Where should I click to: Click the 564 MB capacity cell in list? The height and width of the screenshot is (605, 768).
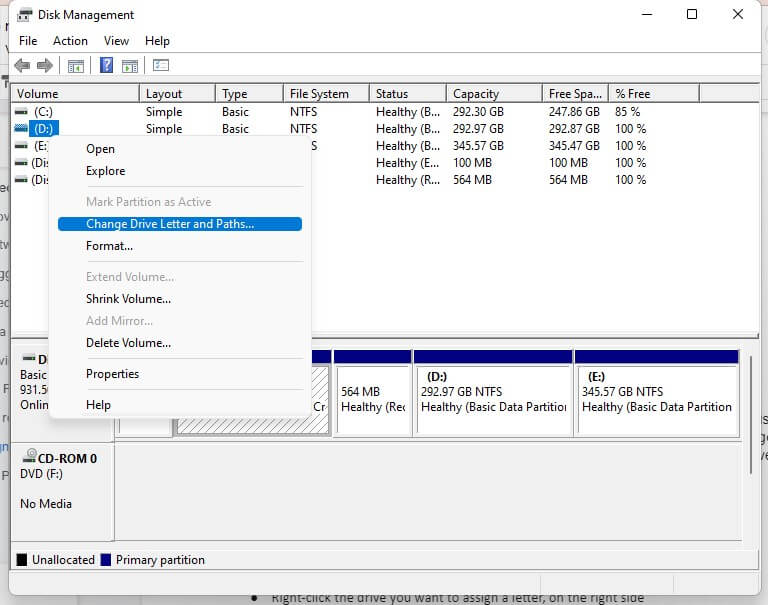pos(472,180)
